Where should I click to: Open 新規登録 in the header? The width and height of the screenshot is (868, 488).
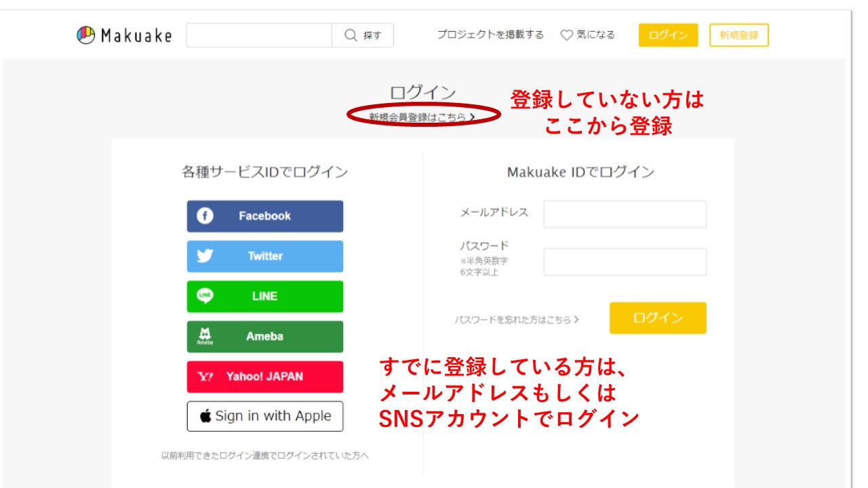pos(739,35)
